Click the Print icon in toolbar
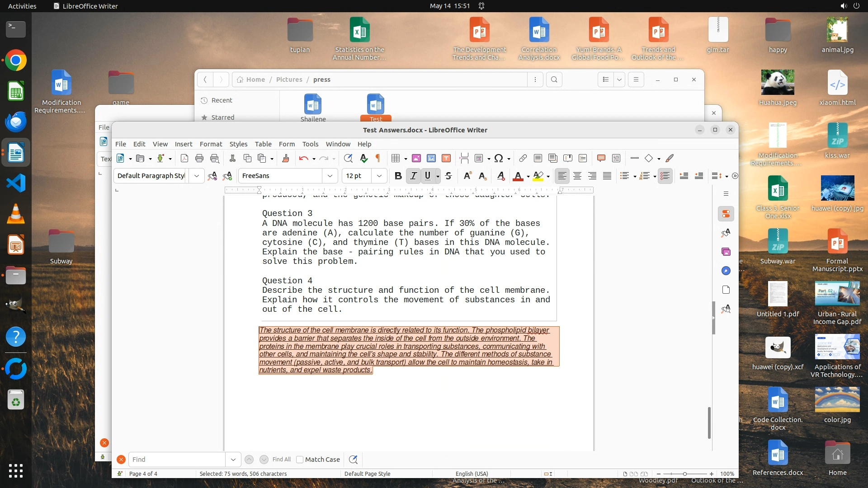 pos(199,158)
